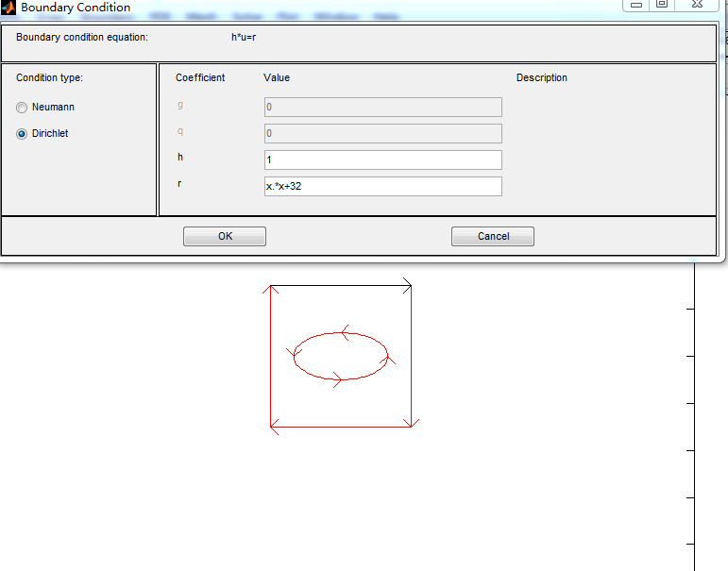
Task: Click the 'Description' column header
Action: coord(542,77)
